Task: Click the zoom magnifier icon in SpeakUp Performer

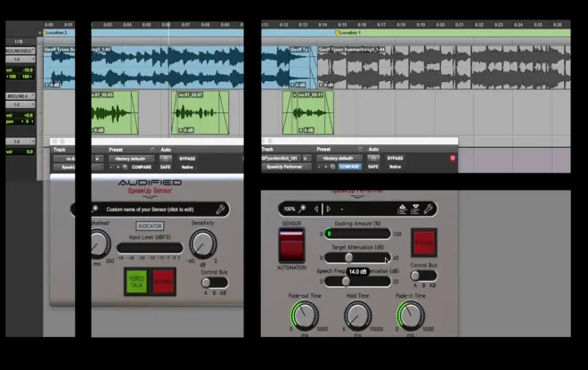Action: [304, 209]
